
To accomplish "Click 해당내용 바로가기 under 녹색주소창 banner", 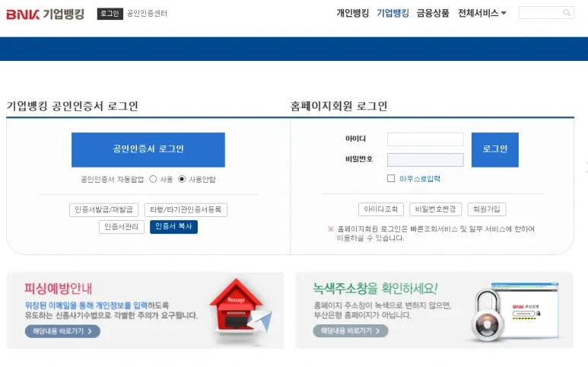I will click(351, 331).
